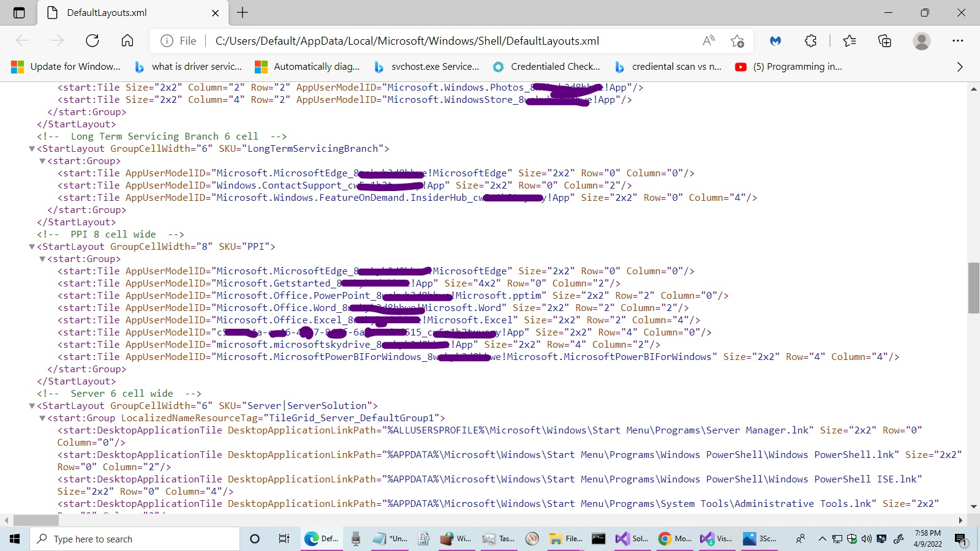Open the Action Center notifications
This screenshot has width=980, height=551.
961,539
